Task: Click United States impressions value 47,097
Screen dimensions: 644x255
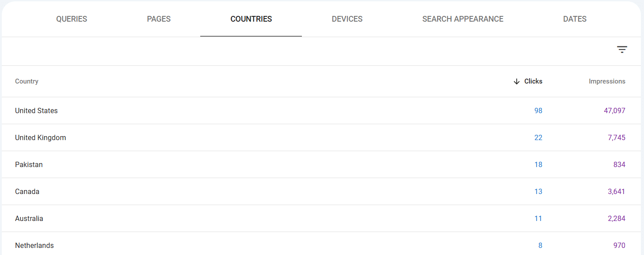Action: click(614, 110)
